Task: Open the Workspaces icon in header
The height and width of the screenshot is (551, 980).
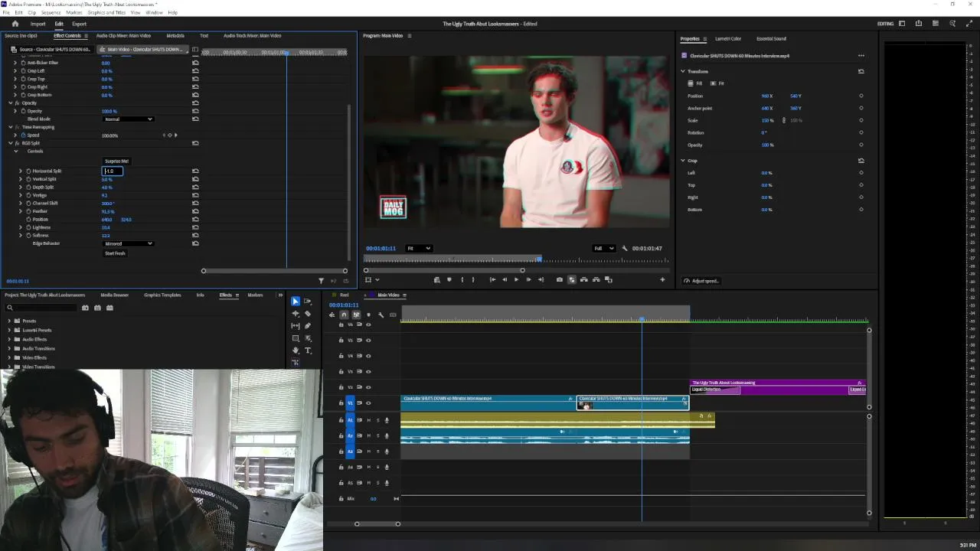Action: pos(902,24)
